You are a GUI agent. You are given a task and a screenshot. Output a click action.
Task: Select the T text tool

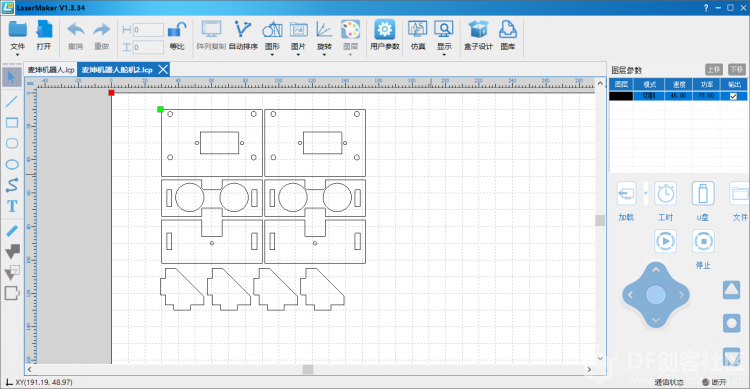tap(12, 206)
